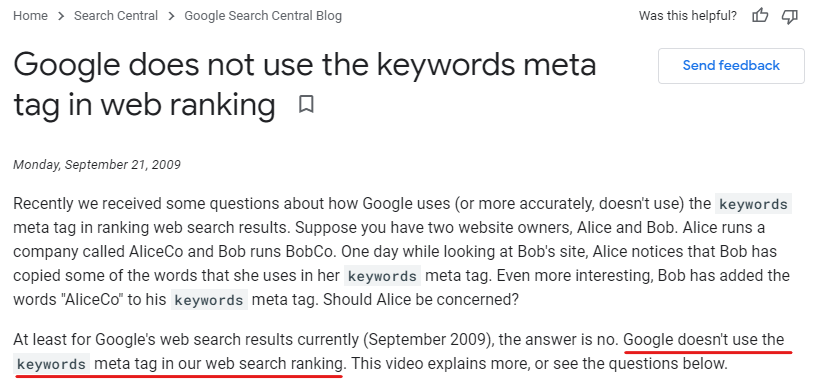
Task: Navigate to Google Search Central Blog breadcrumb
Action: pyautogui.click(x=263, y=16)
